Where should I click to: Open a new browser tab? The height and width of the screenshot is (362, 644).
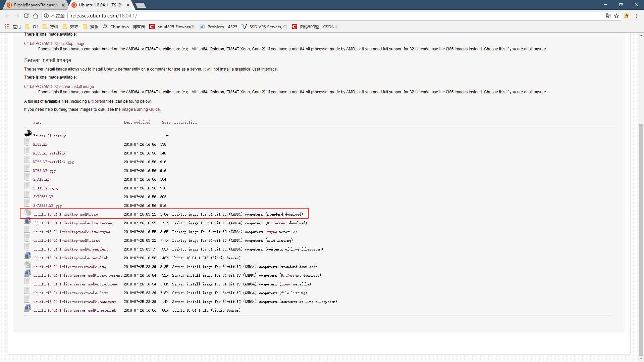click(141, 5)
